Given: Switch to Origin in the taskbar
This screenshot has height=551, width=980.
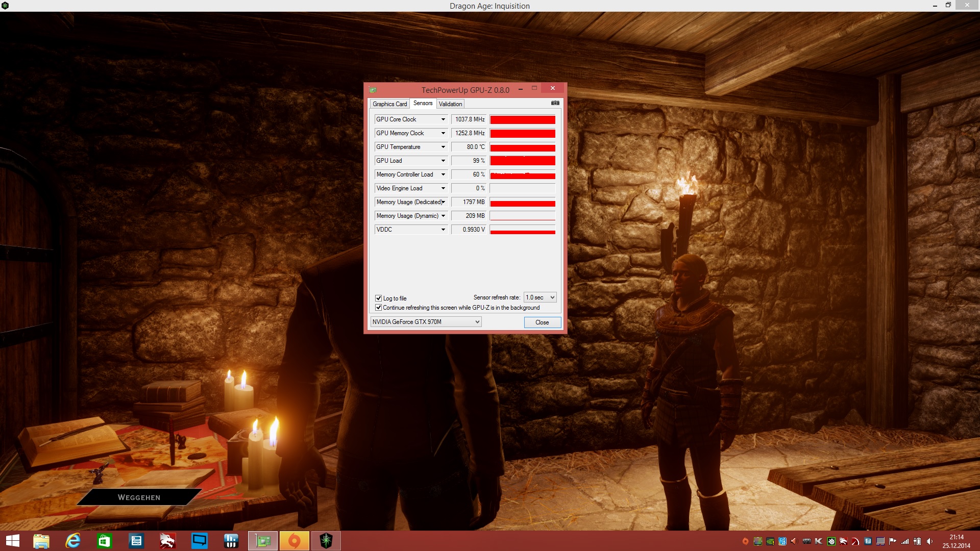Looking at the screenshot, I should point(295,541).
